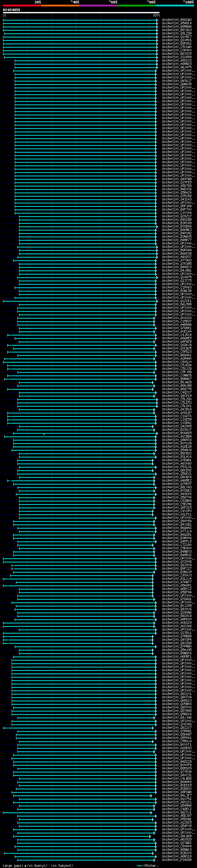
Task: Open hit UniRef100_Q5F3A9
Action: tap(177, 206)
